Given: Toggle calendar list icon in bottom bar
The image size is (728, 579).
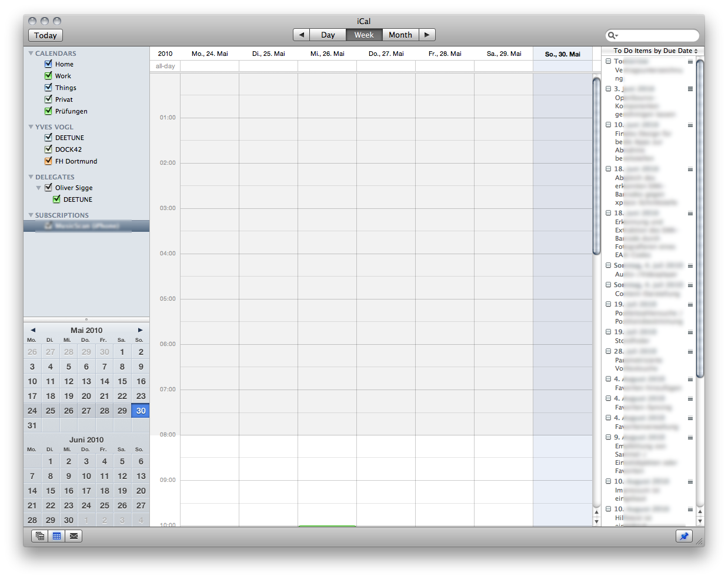Looking at the screenshot, I should click(39, 536).
